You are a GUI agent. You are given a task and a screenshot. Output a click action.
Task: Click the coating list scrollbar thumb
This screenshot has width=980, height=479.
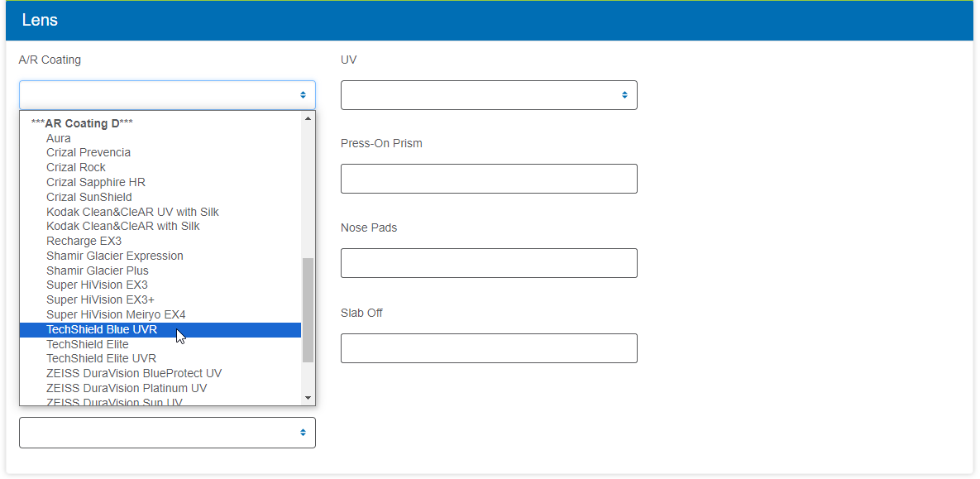coord(308,310)
